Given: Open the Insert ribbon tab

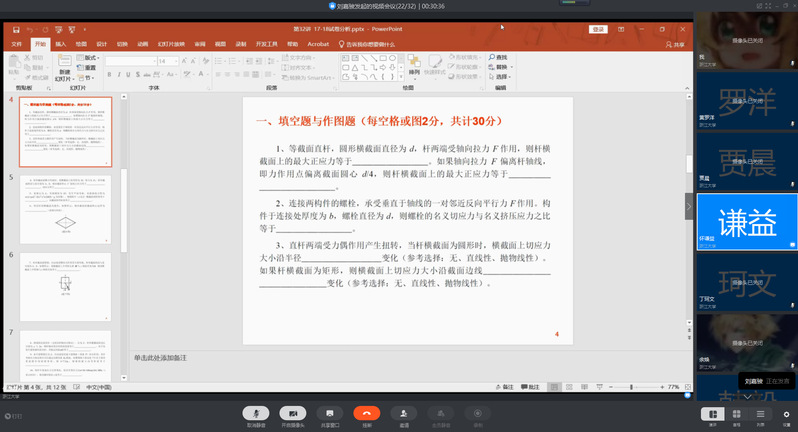Looking at the screenshot, I should click(60, 44).
